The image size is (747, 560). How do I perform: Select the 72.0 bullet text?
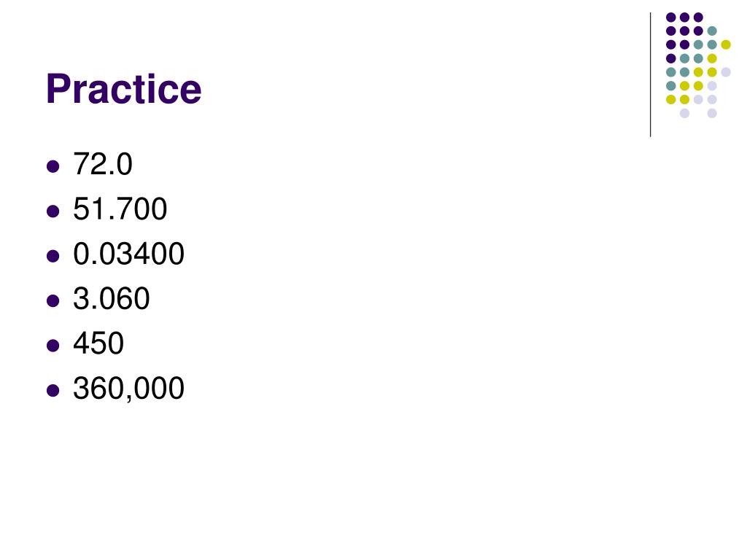coord(102,164)
